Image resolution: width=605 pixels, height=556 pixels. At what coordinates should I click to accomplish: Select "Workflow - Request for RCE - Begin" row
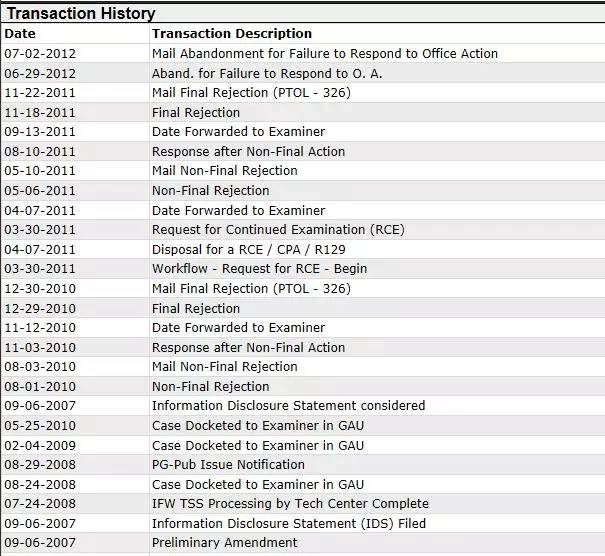(259, 269)
